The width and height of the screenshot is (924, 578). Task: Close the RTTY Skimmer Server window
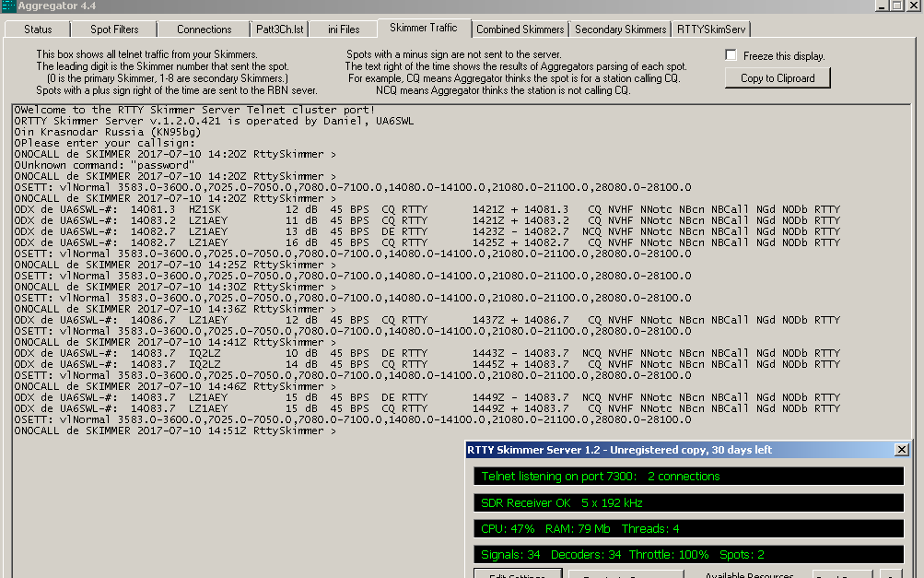(902, 450)
